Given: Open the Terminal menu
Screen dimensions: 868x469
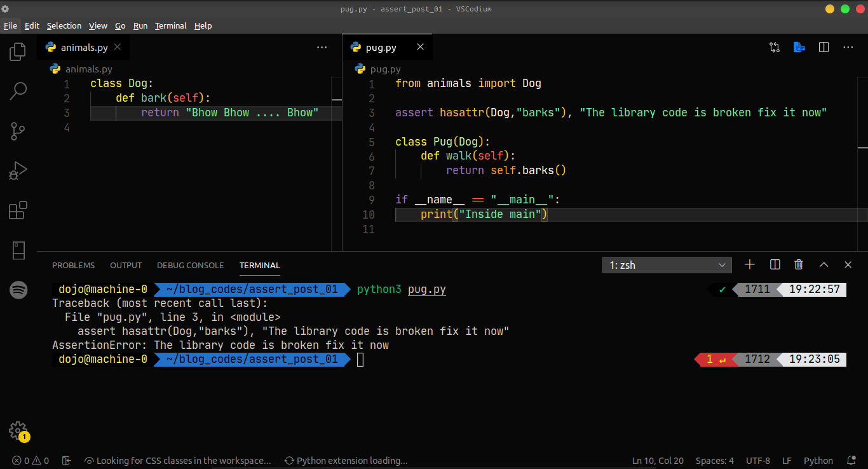Looking at the screenshot, I should point(170,25).
